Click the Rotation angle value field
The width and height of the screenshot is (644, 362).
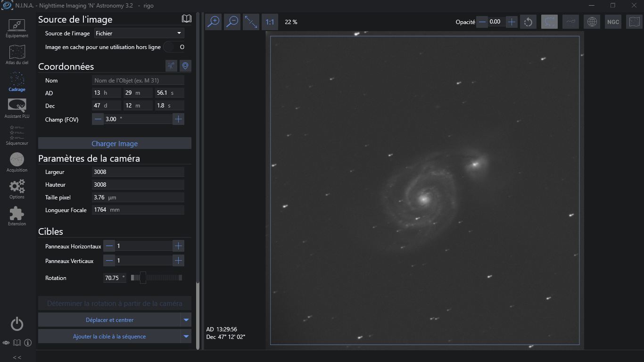(115, 278)
